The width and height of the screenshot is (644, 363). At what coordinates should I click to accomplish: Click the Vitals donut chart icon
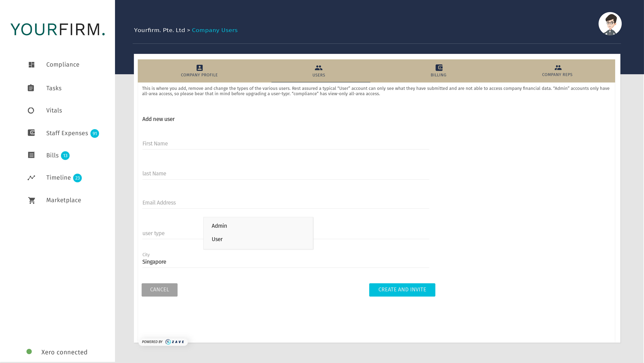pos(31,110)
